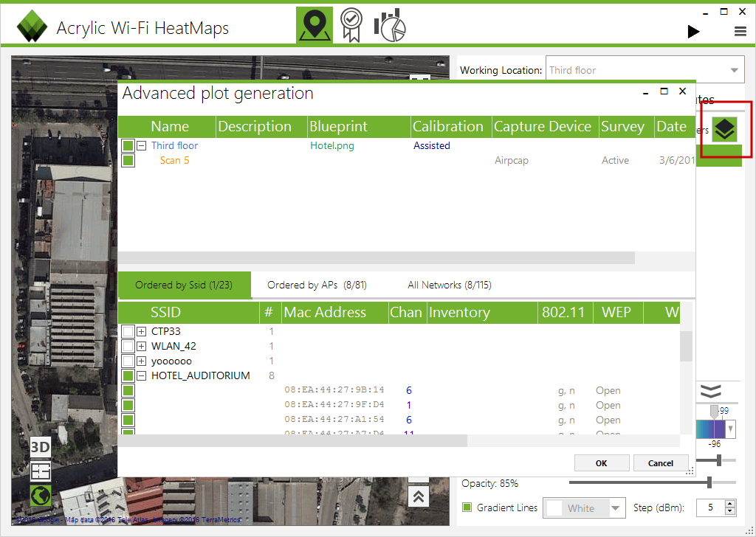Screen dimensions: 756x537
Task: Click the networks list horizontal scrollbar
Action: pyautogui.click(x=292, y=440)
